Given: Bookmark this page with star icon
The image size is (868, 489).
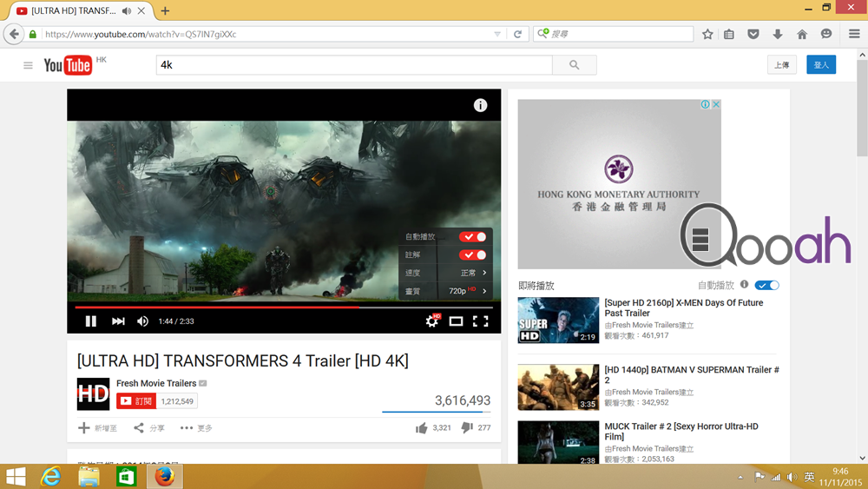Looking at the screenshot, I should (x=707, y=34).
